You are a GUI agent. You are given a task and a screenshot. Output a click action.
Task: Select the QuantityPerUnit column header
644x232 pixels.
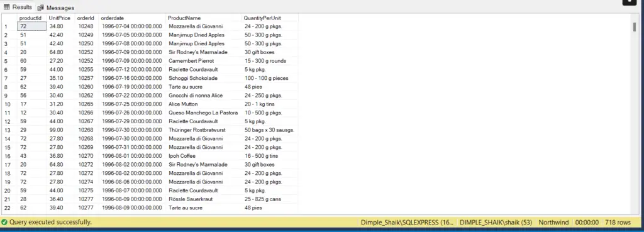click(269, 18)
